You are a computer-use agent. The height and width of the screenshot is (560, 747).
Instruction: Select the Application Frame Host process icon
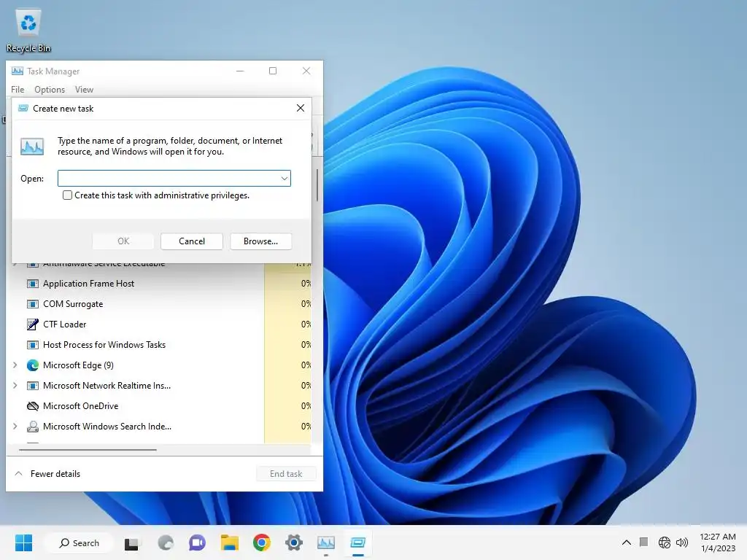(32, 284)
